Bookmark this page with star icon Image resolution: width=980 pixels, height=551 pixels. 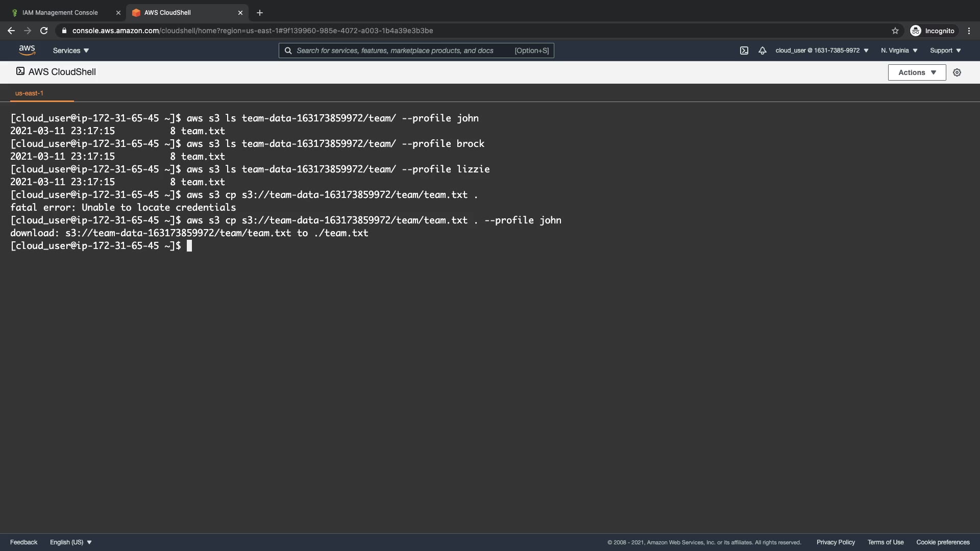coord(895,31)
